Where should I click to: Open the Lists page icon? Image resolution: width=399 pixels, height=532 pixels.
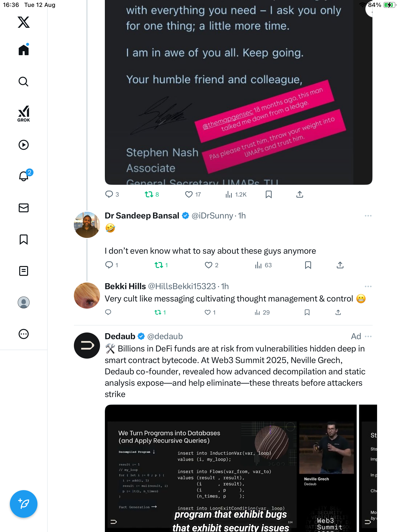click(24, 271)
